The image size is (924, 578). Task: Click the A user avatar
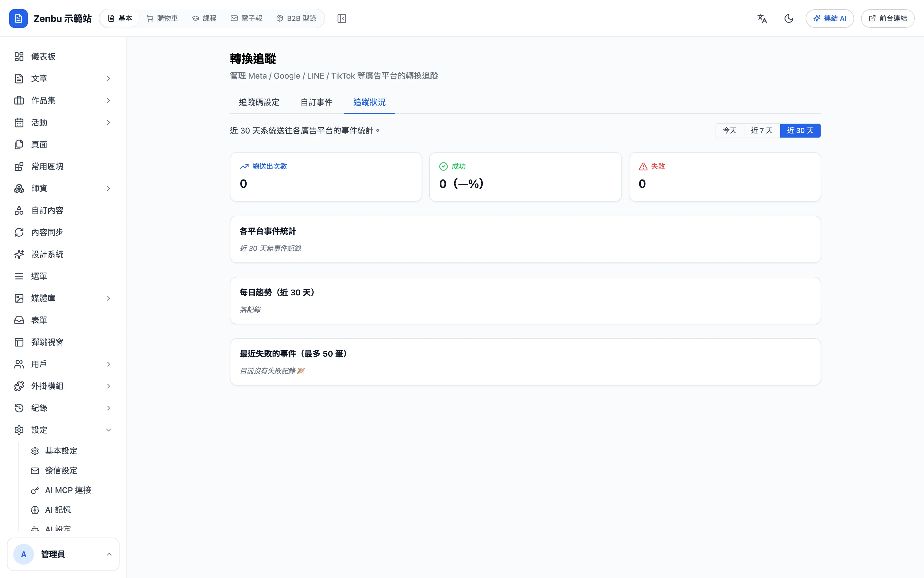point(24,554)
